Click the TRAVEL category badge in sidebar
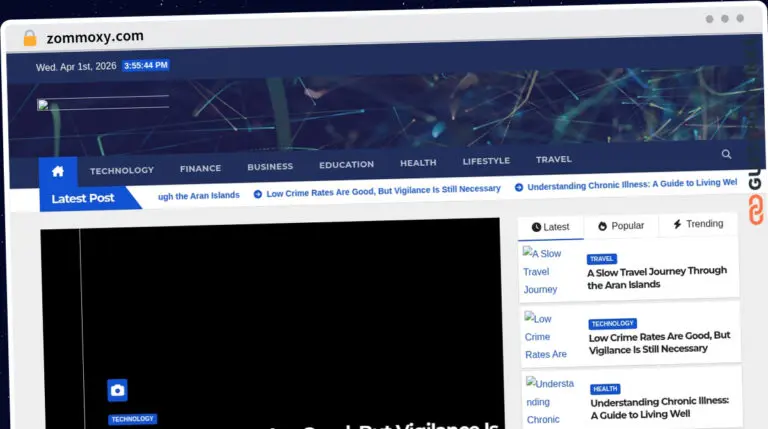The height and width of the screenshot is (429, 768). 601,259
